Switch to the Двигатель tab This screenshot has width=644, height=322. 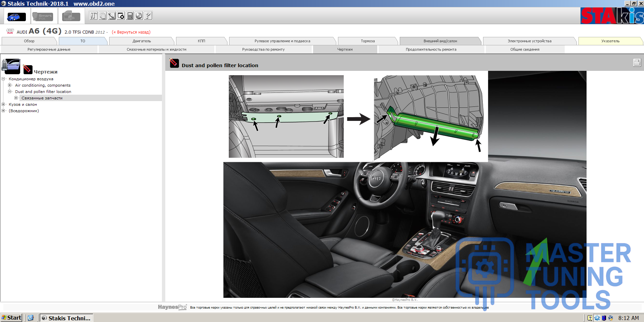(x=141, y=41)
